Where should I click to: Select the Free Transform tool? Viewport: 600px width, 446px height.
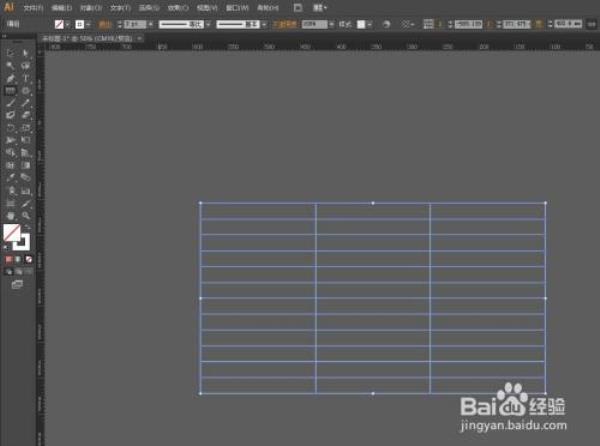click(x=26, y=140)
